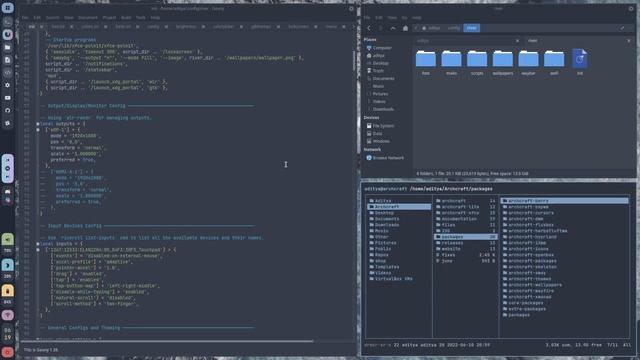This screenshot has height=360, width=640.
Task: Select the Windows device in Thunar sidebar
Action: (x=378, y=141)
